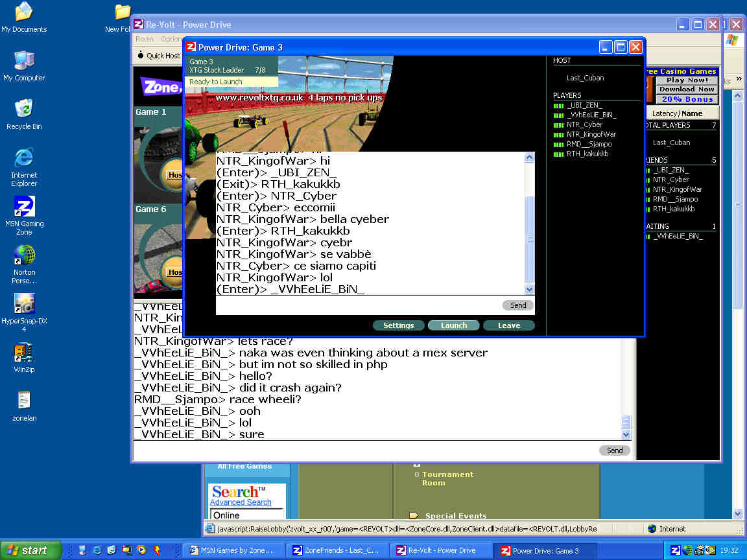Click the Show Desktop quick launch icon
The width and height of the screenshot is (747, 560).
82,550
